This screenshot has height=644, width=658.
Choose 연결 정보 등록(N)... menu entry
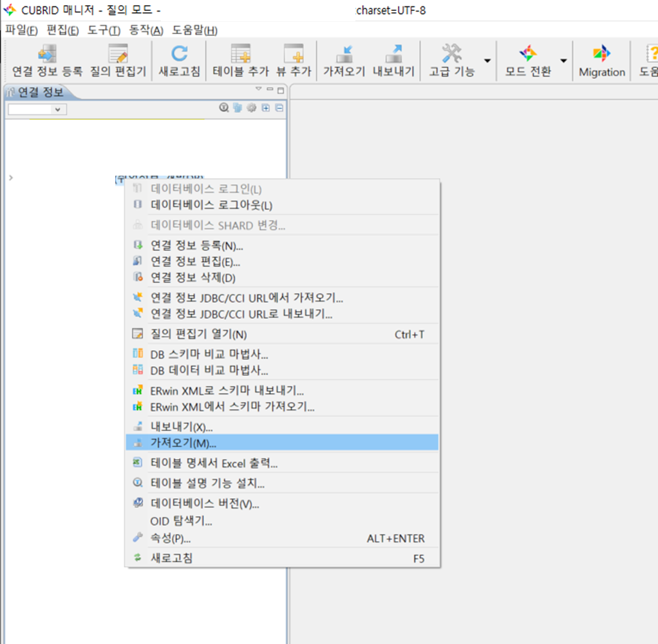pos(282,245)
